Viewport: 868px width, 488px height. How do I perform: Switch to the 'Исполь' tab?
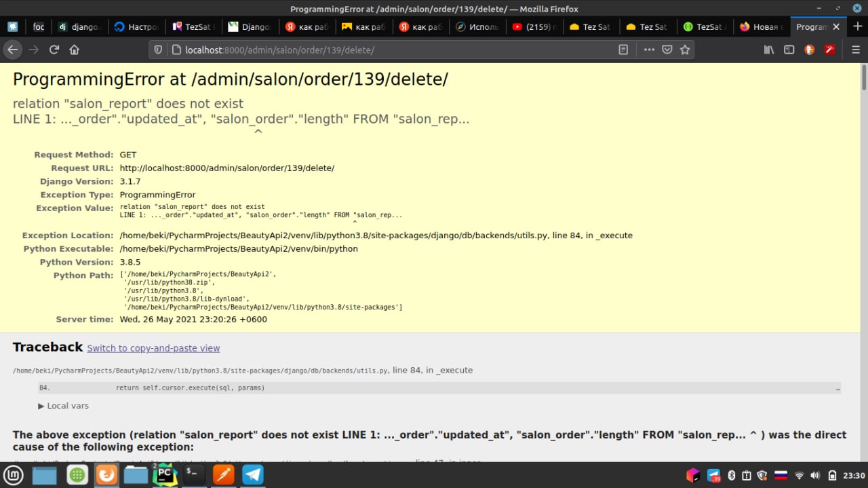tap(477, 26)
